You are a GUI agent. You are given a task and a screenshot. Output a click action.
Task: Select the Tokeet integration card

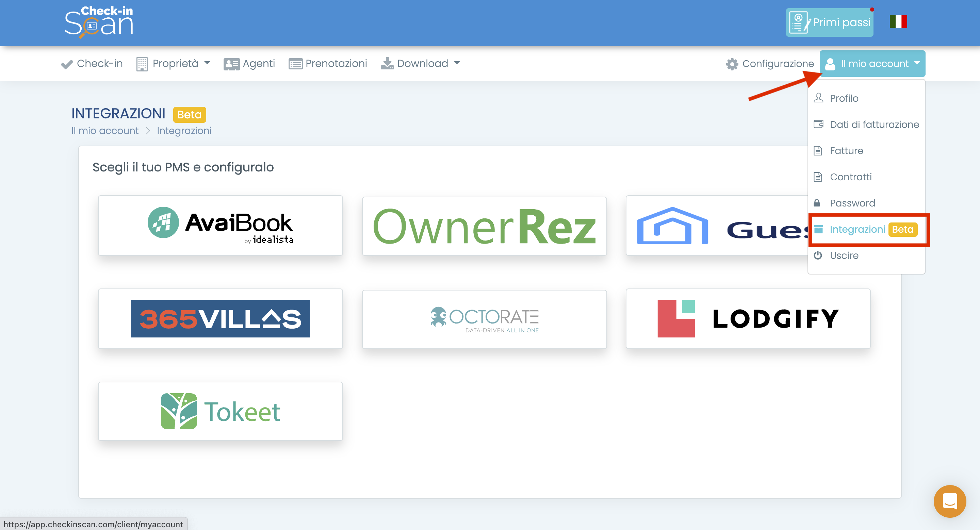coord(220,411)
